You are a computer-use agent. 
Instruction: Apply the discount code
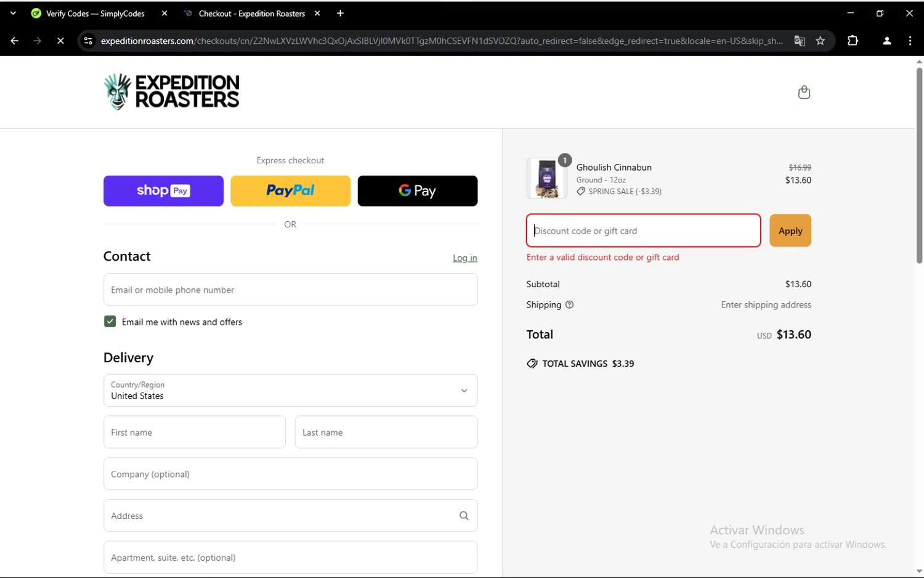pyautogui.click(x=790, y=230)
